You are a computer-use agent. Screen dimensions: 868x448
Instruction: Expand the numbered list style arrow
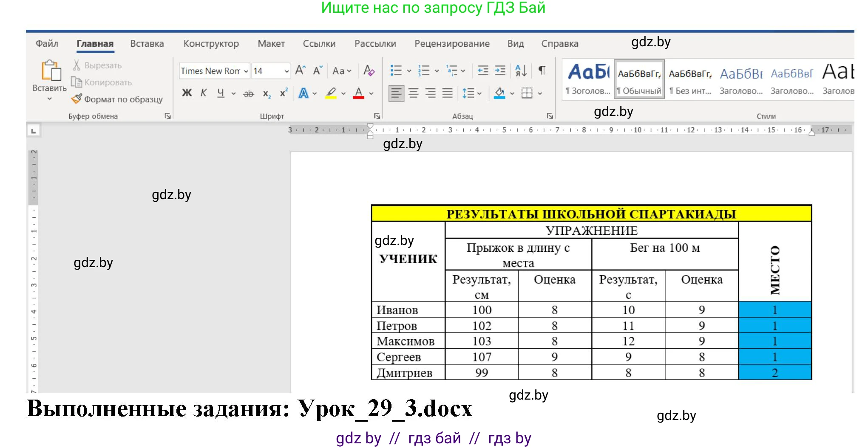tap(437, 71)
